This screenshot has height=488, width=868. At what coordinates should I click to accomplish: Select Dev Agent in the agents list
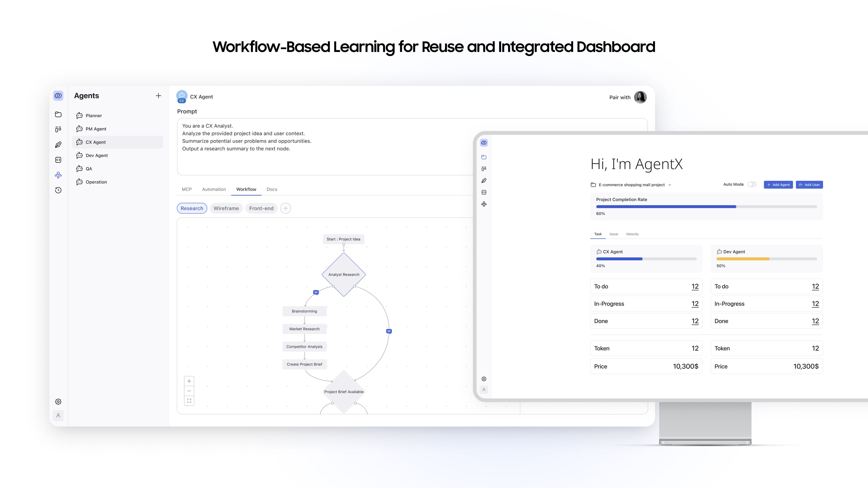(97, 155)
